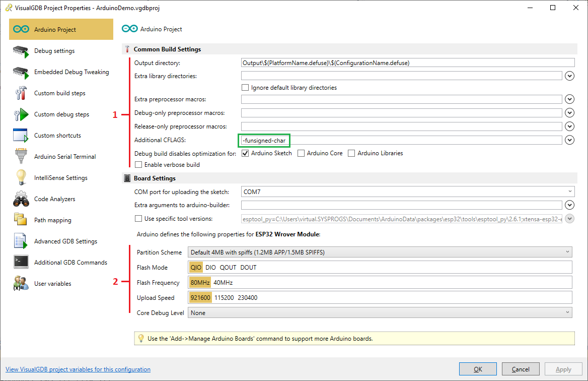Click the VisualGDB title bar app icon
Viewport: 588px width, 381px height.
8,8
